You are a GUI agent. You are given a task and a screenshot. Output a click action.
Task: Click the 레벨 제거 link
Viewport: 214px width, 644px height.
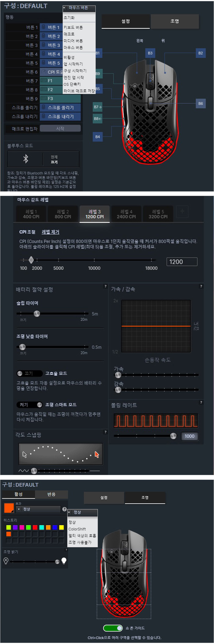pos(50,232)
